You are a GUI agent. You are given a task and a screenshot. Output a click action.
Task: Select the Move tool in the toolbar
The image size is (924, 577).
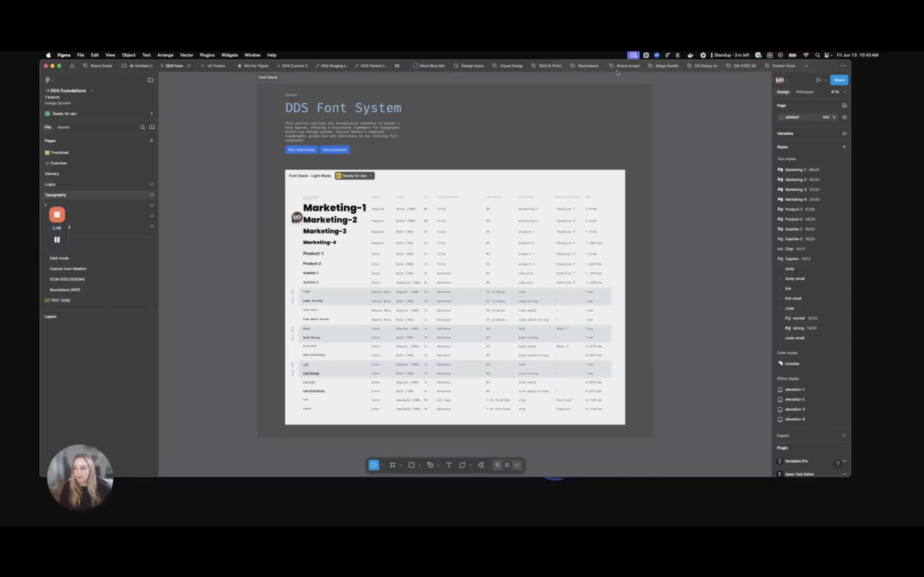tap(374, 465)
